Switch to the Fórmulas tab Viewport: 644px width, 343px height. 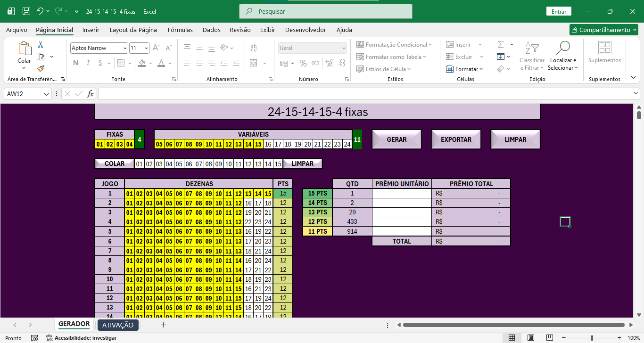coord(180,30)
